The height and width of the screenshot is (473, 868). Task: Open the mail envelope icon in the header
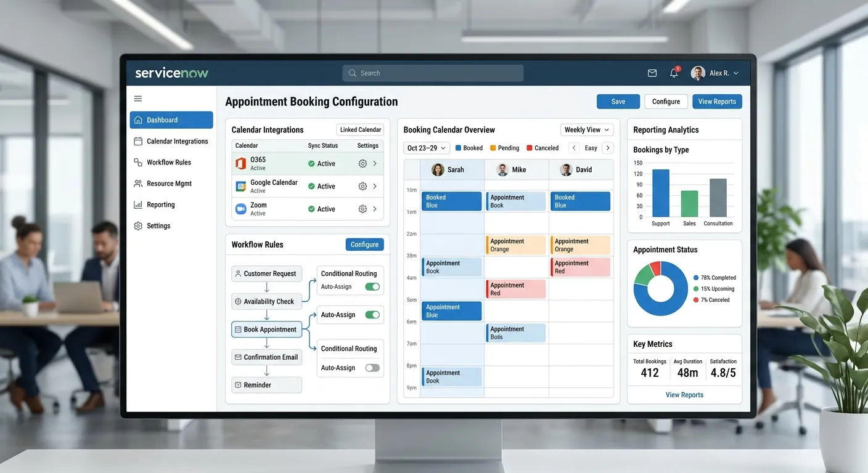tap(652, 73)
